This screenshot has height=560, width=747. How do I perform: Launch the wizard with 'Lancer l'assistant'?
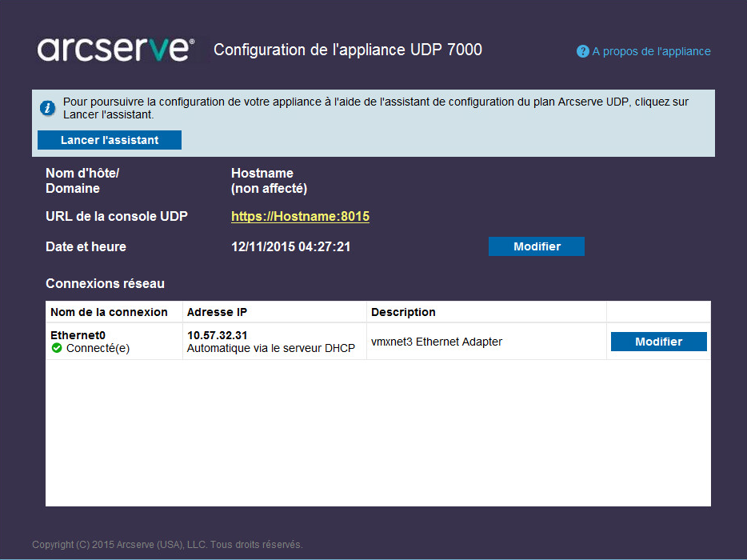point(110,140)
